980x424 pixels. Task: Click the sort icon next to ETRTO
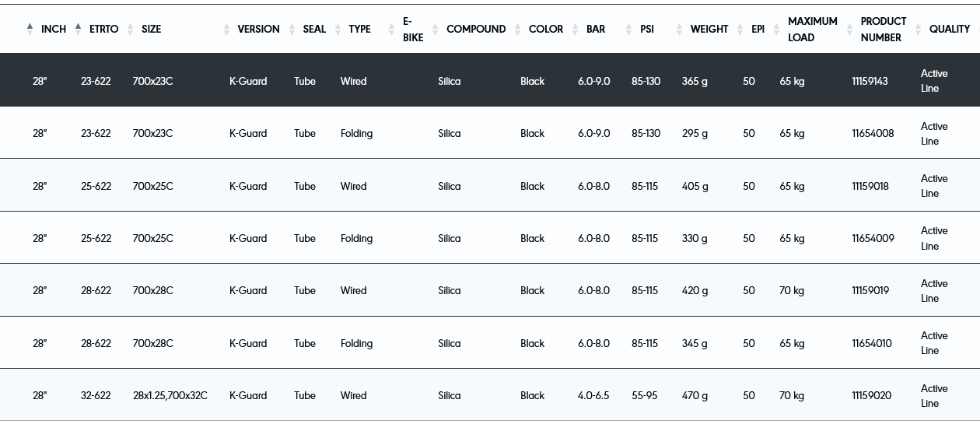pyautogui.click(x=78, y=29)
